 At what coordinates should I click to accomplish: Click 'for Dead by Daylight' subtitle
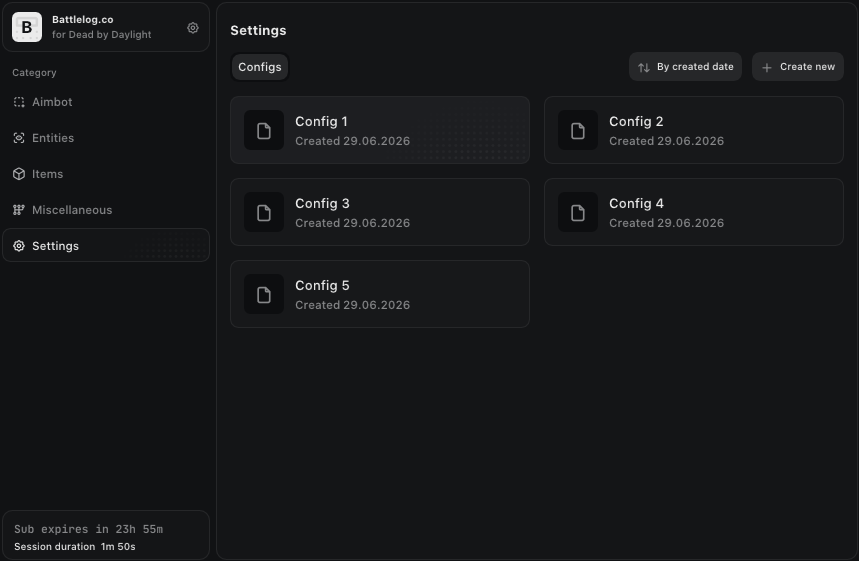coord(101,35)
